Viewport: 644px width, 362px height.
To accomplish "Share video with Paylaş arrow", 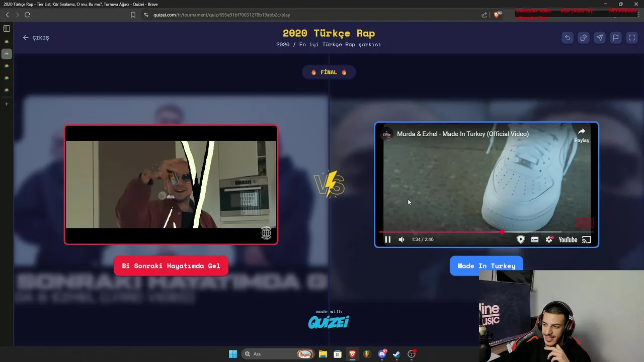I will coord(582,135).
